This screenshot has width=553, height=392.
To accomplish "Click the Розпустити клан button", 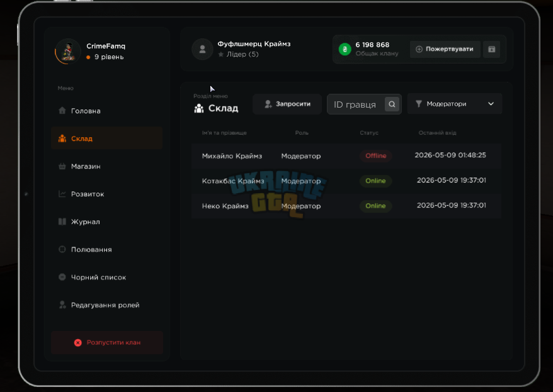I will (x=107, y=343).
